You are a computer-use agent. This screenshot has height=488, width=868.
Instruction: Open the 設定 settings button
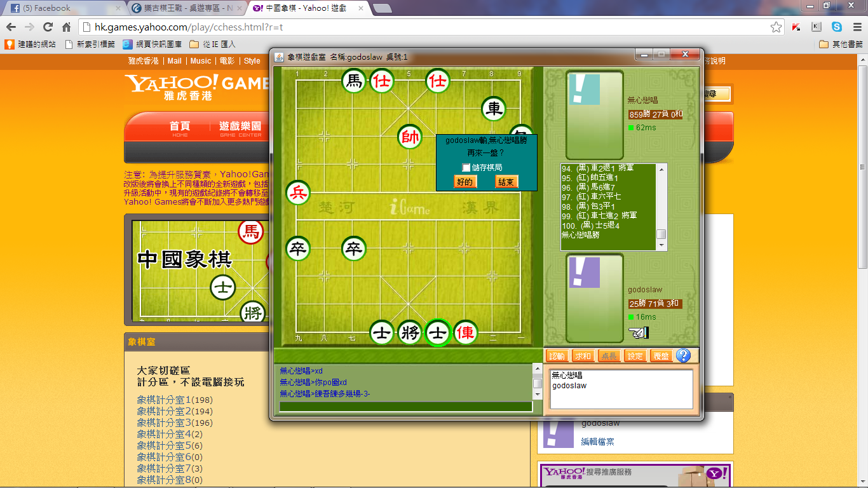pyautogui.click(x=635, y=356)
